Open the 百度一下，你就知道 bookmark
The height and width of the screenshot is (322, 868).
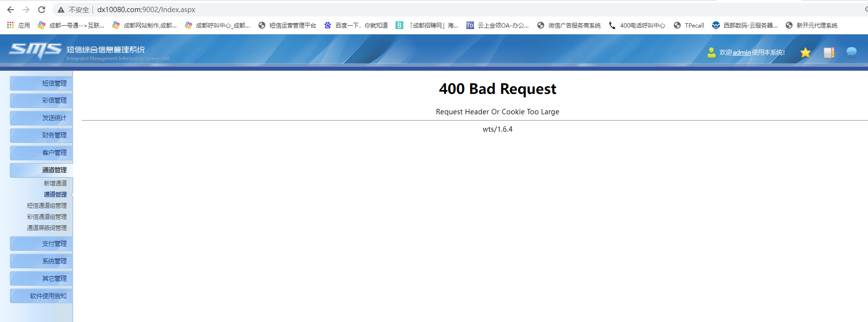pyautogui.click(x=356, y=25)
